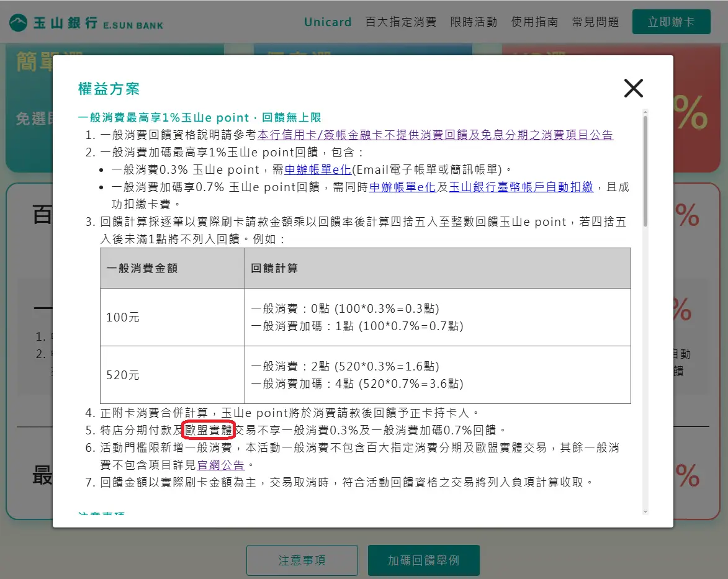Click the 加碼回饋舉例 button
The image size is (728, 579).
pos(423,560)
